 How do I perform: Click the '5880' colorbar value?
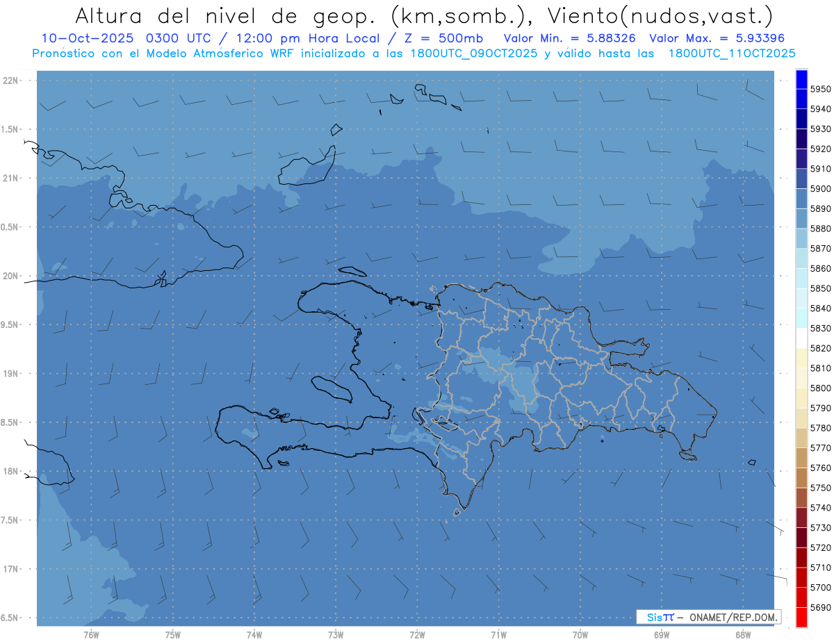(820, 229)
